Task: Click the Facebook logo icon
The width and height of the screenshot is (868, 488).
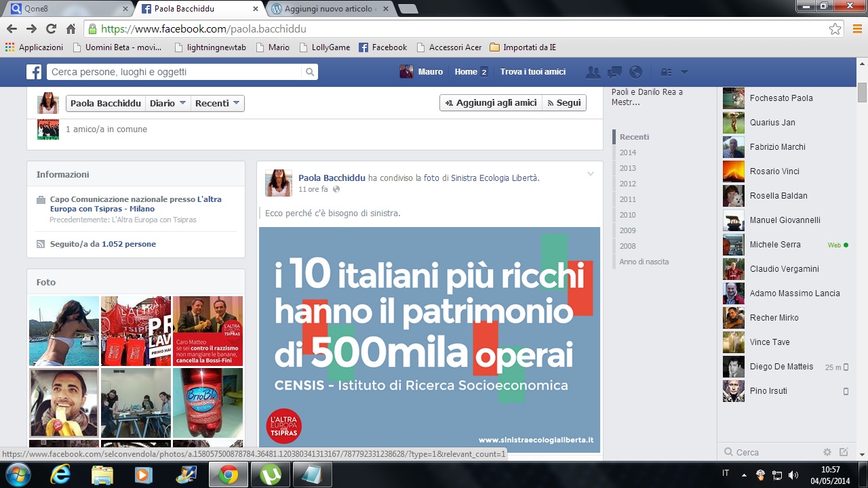Action: point(34,72)
